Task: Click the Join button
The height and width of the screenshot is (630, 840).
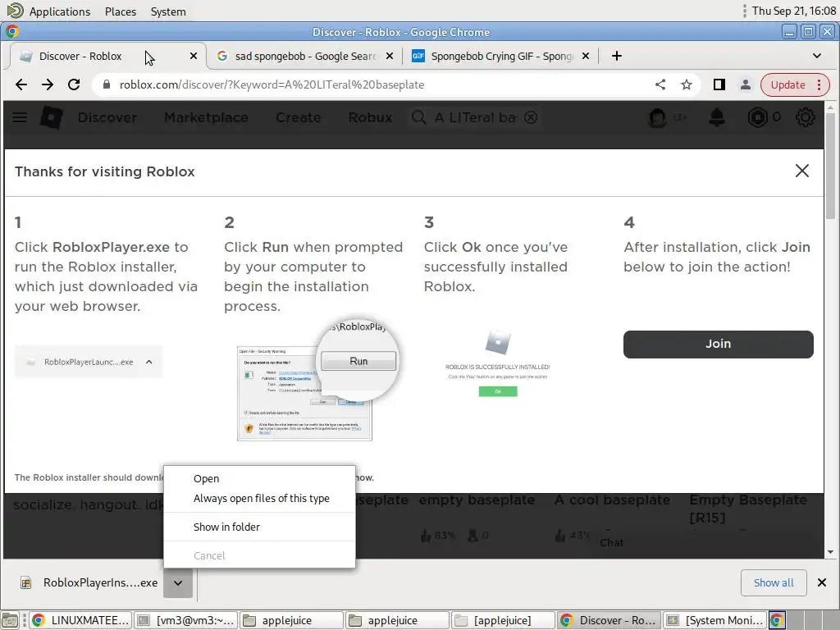Action: (x=719, y=344)
